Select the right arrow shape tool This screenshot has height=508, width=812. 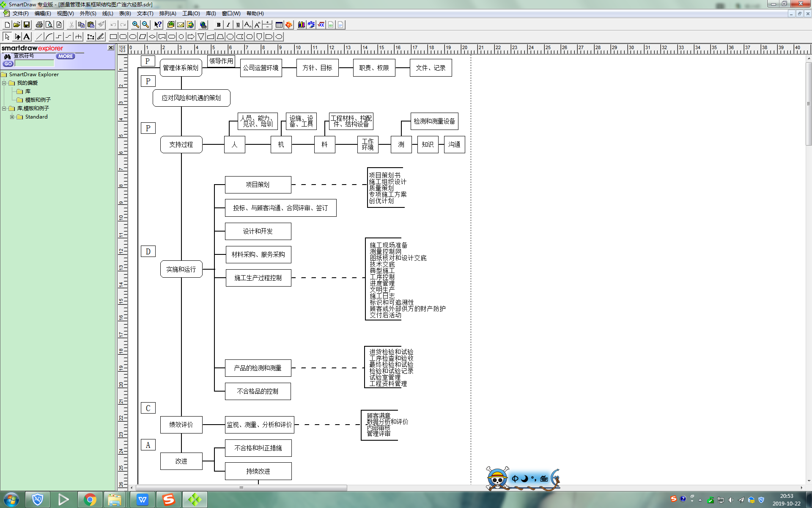[191, 37]
